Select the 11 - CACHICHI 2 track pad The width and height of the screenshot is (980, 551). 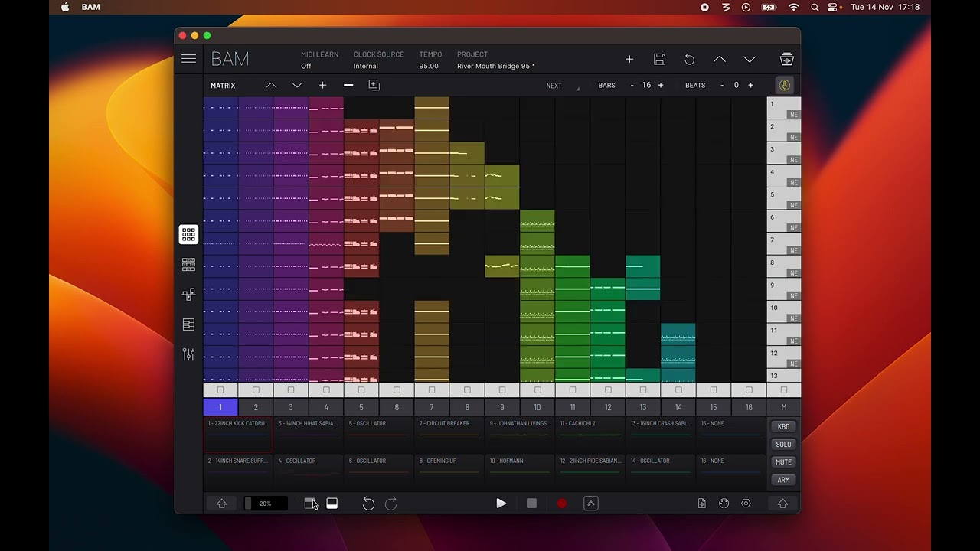(x=590, y=435)
